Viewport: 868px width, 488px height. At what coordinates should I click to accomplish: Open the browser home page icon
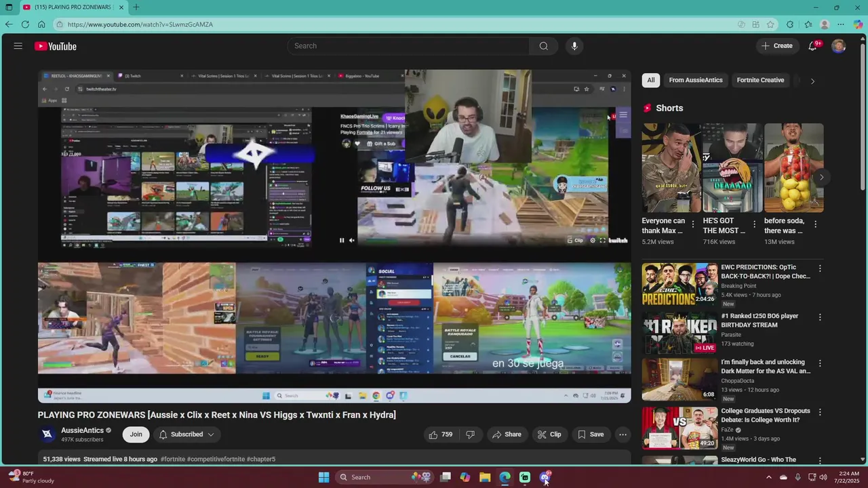[x=41, y=24]
